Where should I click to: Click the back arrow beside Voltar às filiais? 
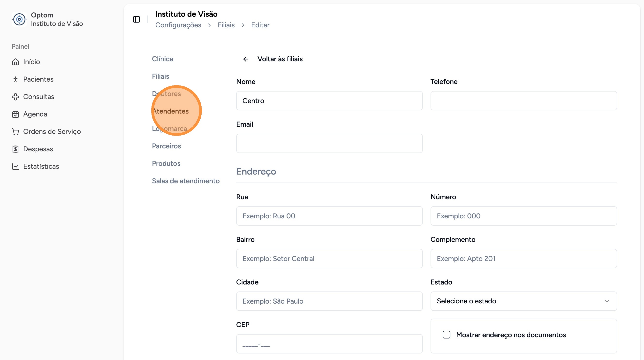(246, 59)
